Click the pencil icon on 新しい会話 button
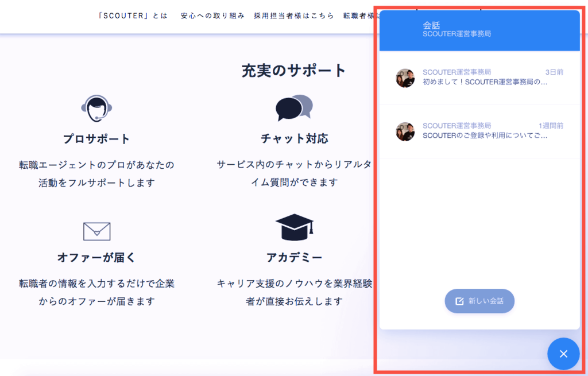This screenshot has height=376, width=588. 459,301
